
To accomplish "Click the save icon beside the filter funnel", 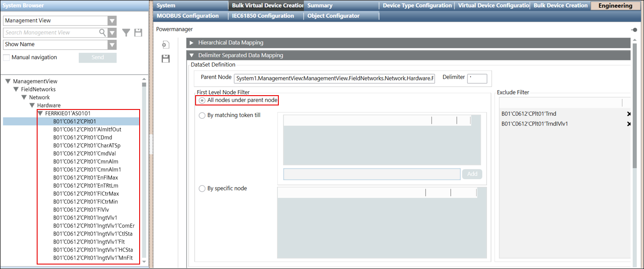I will 138,33.
